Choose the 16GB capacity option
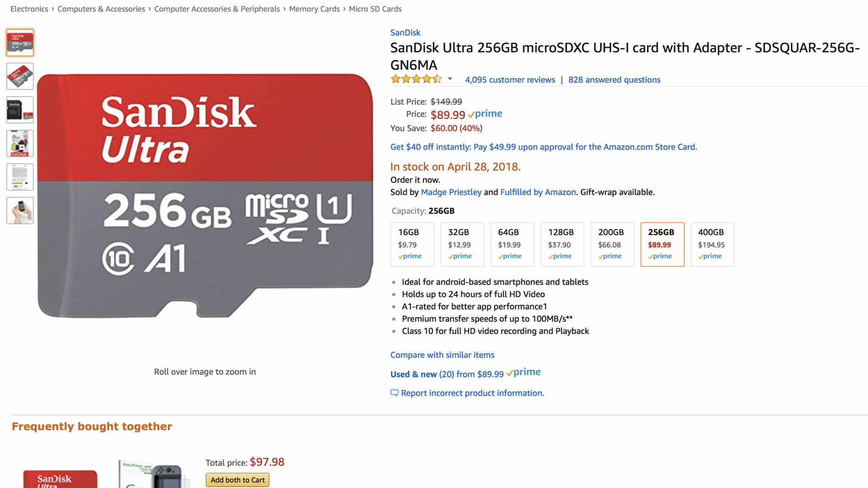 412,244
